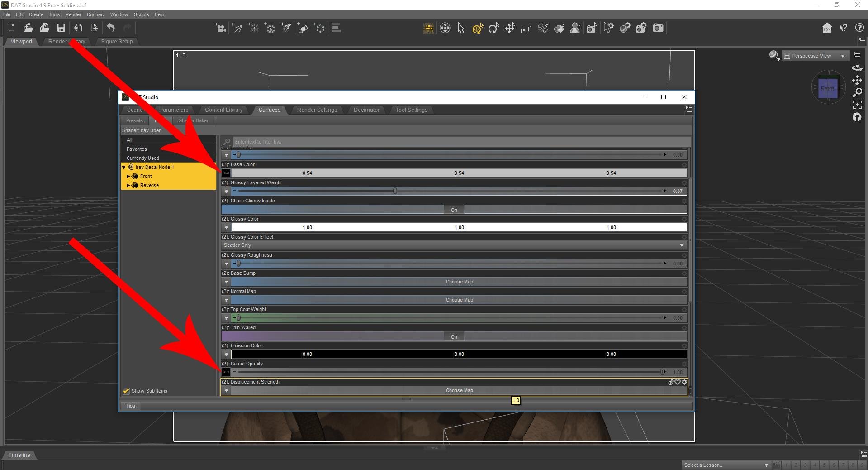Open the Decimator tab
Screen dimensions: 868x470
click(366, 110)
